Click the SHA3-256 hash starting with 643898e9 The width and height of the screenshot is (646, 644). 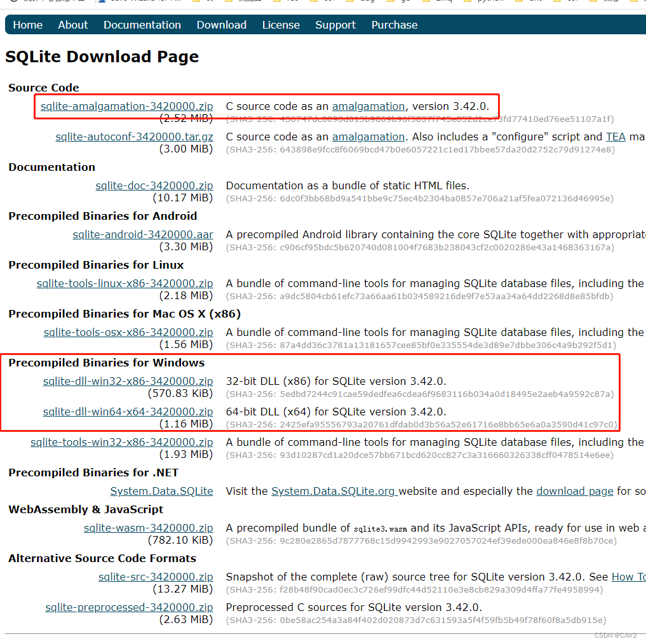pyautogui.click(x=421, y=149)
